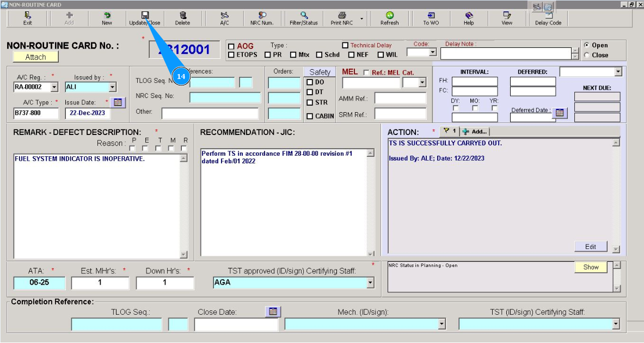Select the Close radio button
The width and height of the screenshot is (644, 343).
click(586, 55)
